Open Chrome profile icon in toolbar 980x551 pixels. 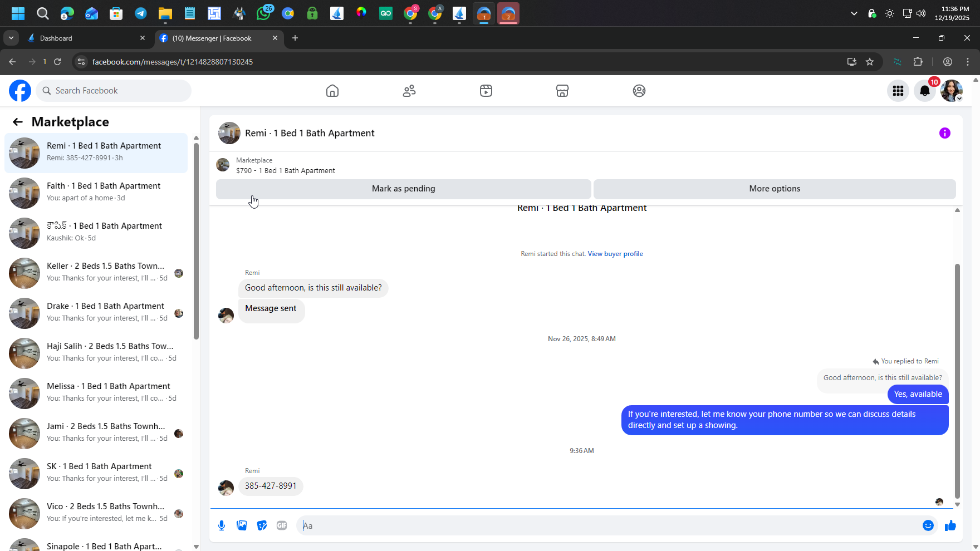click(x=948, y=62)
